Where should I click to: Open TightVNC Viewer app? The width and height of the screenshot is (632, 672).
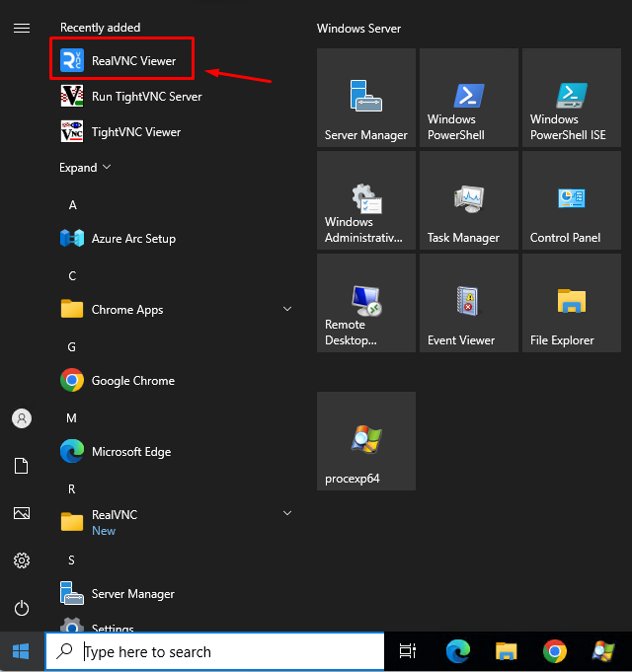(135, 132)
